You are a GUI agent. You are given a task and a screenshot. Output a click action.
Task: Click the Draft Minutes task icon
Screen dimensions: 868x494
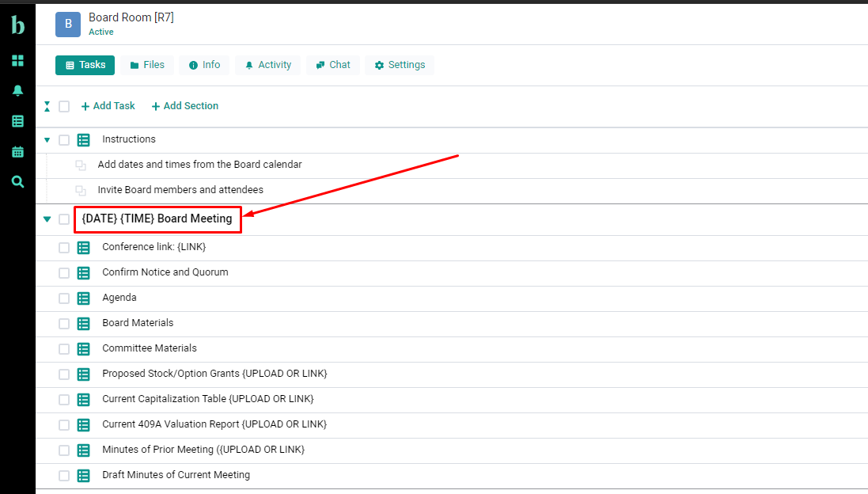click(84, 476)
